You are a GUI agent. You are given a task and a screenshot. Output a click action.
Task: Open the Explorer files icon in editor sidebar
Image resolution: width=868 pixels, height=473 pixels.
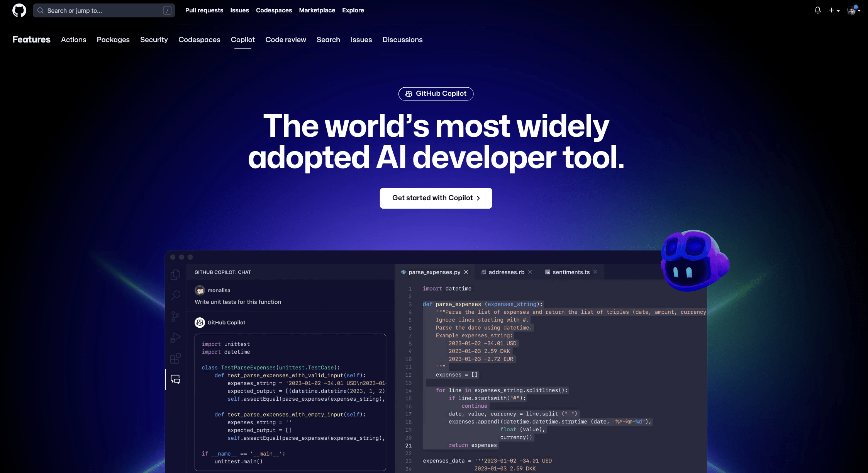175,275
